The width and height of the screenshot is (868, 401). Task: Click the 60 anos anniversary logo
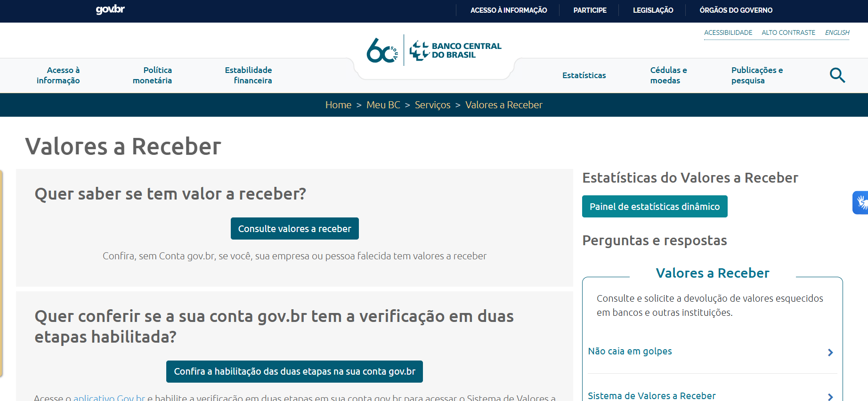[382, 50]
